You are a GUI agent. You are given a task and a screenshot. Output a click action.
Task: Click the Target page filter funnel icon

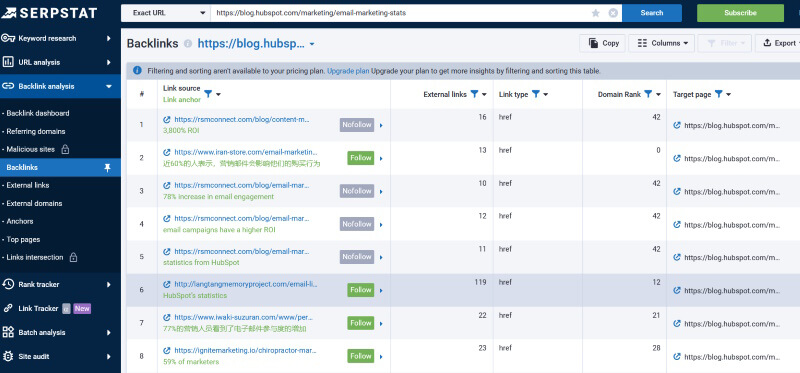tap(718, 94)
